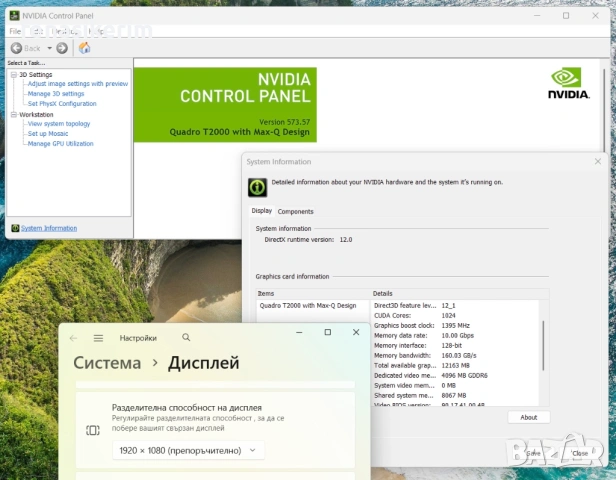
Task: Open the Back history dropdown arrow
Action: pos(48,48)
